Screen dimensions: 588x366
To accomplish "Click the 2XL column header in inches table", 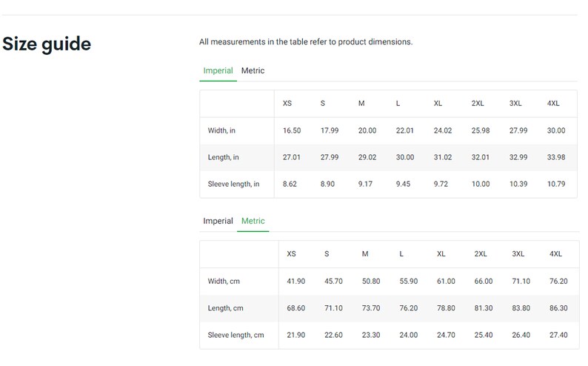I will pos(478,103).
